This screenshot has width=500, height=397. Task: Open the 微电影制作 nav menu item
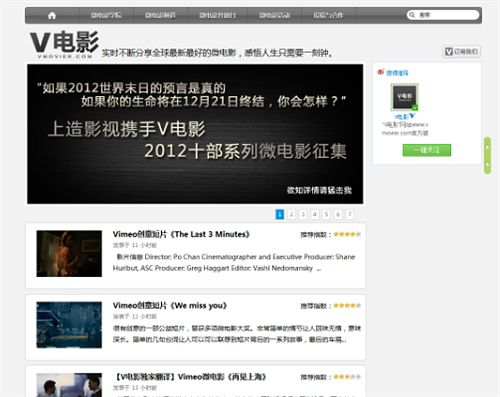pos(160,15)
